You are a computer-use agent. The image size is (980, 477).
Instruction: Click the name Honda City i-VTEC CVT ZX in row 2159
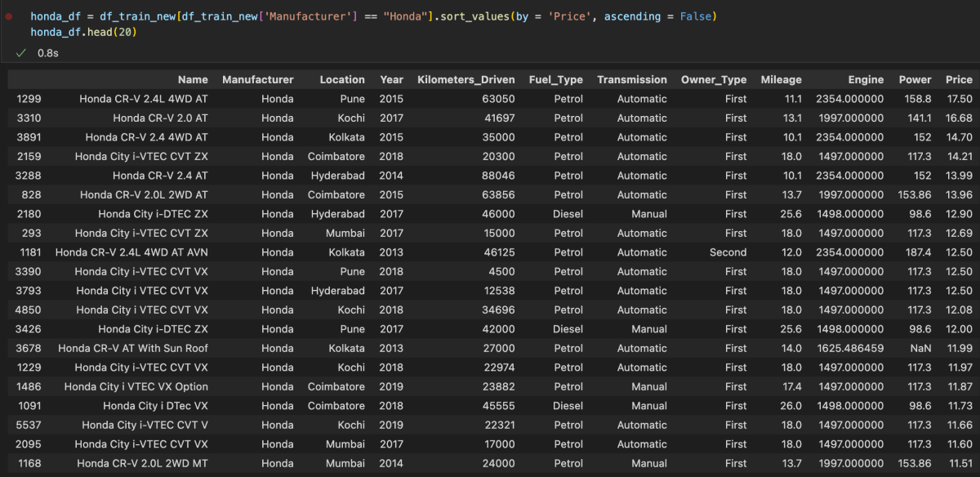point(141,156)
